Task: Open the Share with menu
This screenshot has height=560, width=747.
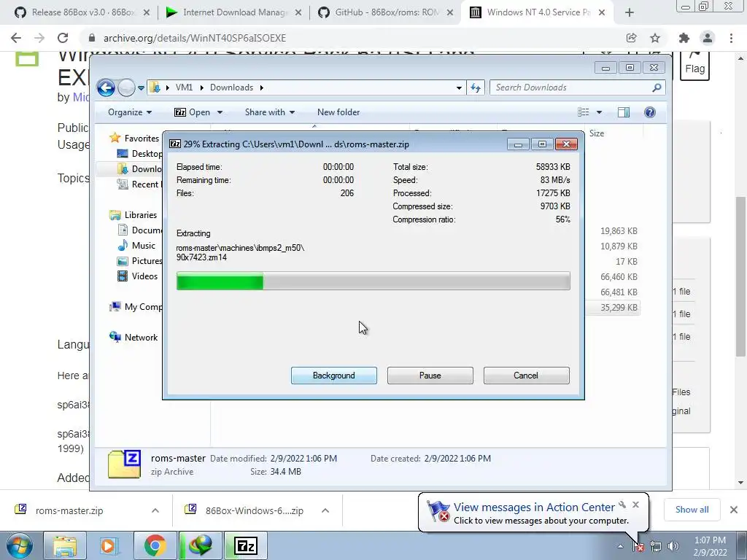Action: tap(270, 112)
